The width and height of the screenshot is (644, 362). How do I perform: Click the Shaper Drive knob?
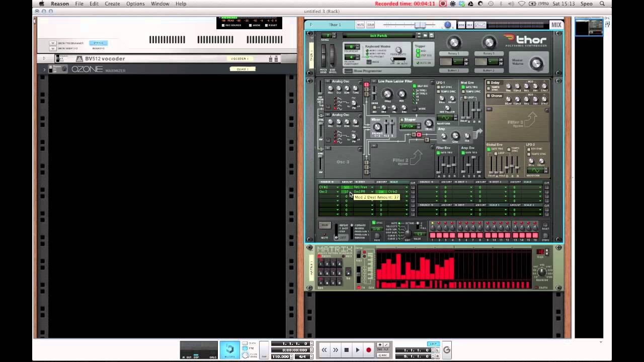(429, 123)
